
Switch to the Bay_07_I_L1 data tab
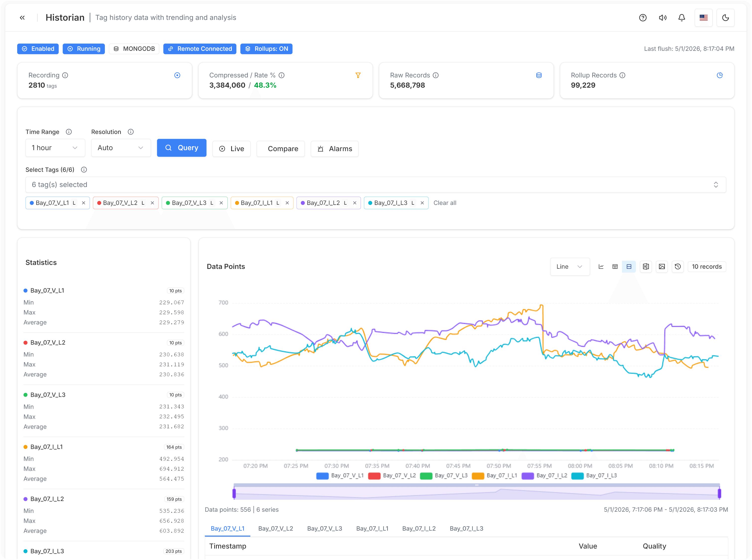(x=372, y=529)
